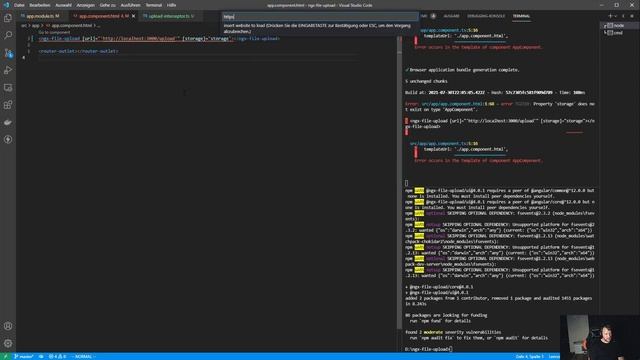The image size is (640, 360).
Task: Open the Bearbeiten menu
Action: point(40,5)
